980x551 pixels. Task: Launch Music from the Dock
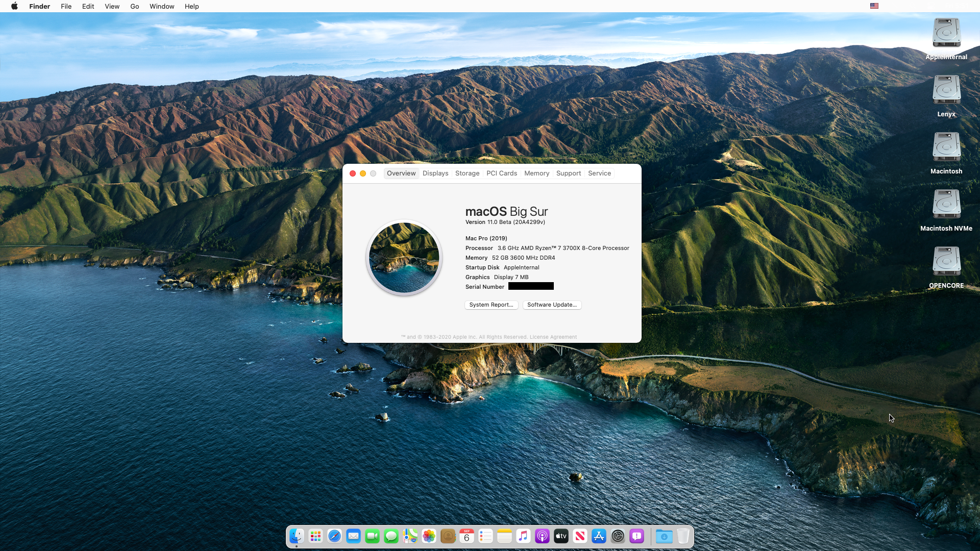click(523, 536)
